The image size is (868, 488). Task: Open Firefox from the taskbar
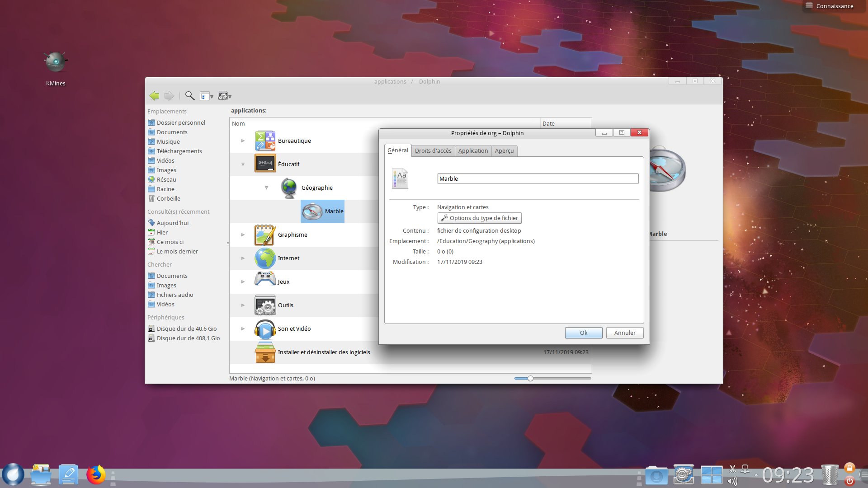point(96,475)
